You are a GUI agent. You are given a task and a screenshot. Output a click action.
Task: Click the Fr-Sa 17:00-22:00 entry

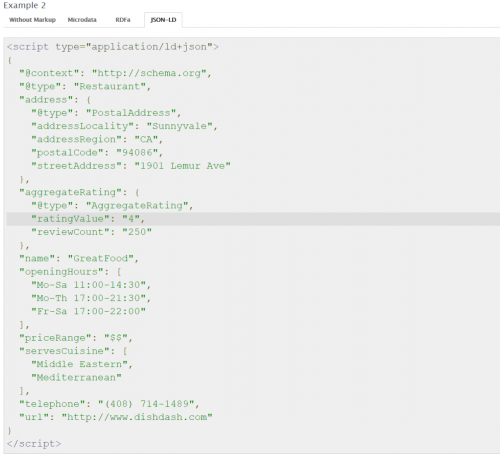[x=88, y=311]
